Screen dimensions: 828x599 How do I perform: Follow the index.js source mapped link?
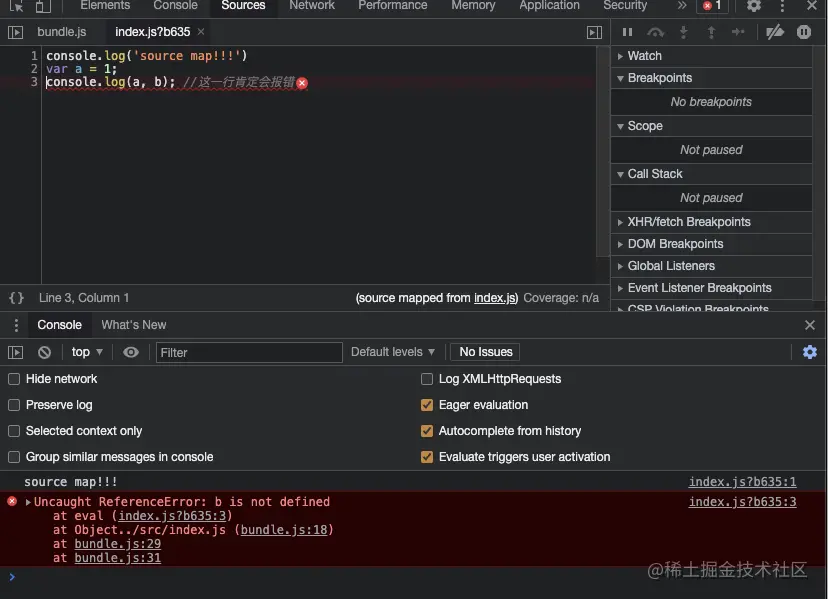496,298
